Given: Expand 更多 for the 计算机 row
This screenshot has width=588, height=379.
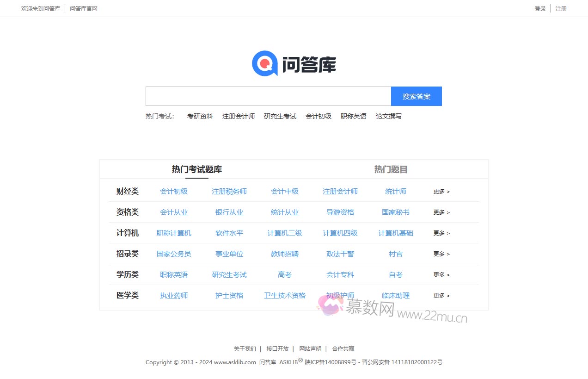Looking at the screenshot, I should pos(441,233).
